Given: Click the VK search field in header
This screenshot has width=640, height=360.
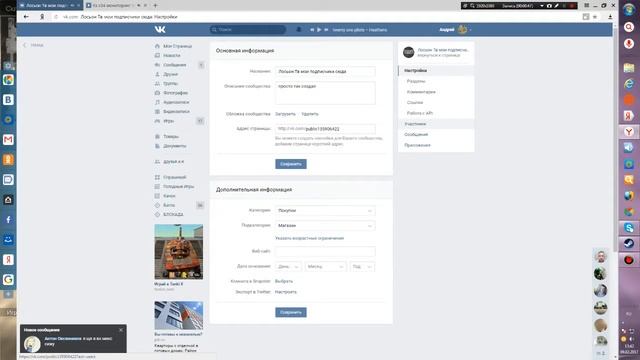Looking at the screenshot, I should pyautogui.click(x=248, y=29).
